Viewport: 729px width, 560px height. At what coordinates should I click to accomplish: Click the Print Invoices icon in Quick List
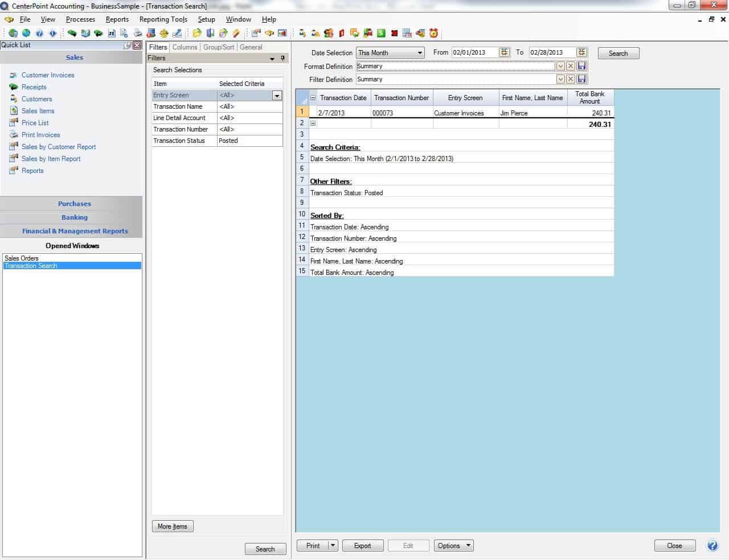pos(14,135)
